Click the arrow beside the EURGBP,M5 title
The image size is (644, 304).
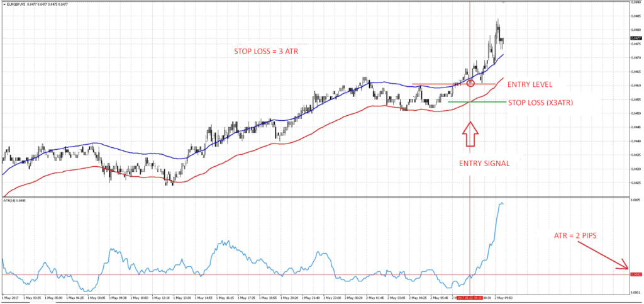(3, 3)
